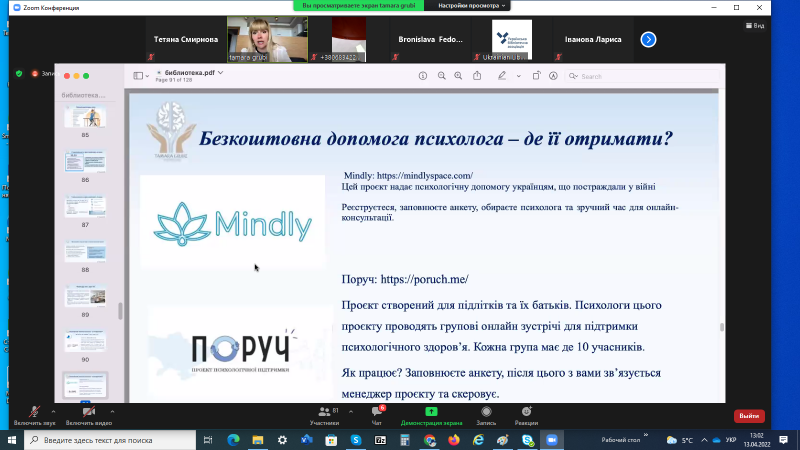Leave the meeting with Выйти button
This screenshot has height=450, width=800.
click(x=749, y=416)
